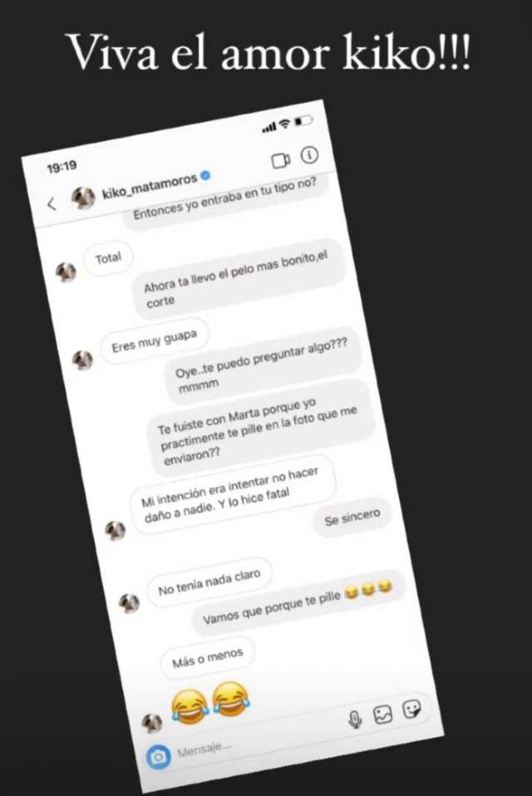Click the 'Viva el amor kiko!!!' caption
The height and width of the screenshot is (796, 532).
pyautogui.click(x=268, y=52)
